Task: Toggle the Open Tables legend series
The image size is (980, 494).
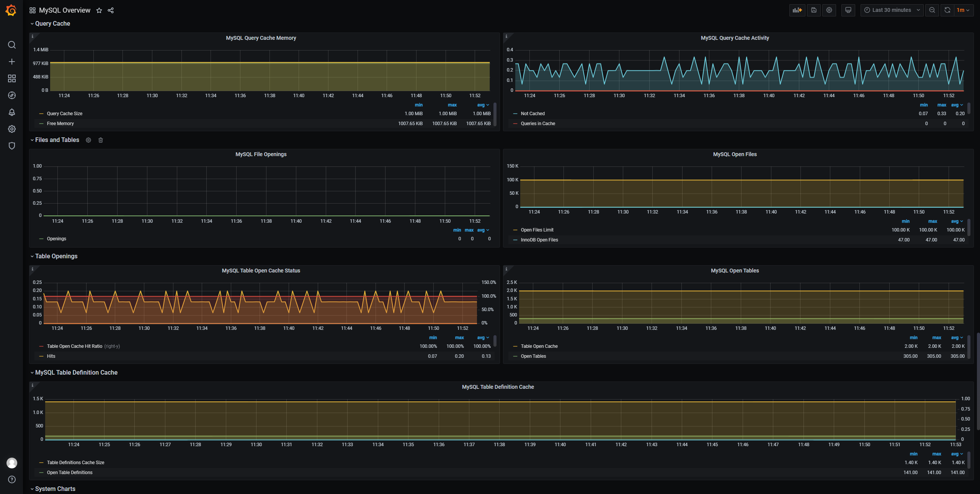Action: [533, 356]
